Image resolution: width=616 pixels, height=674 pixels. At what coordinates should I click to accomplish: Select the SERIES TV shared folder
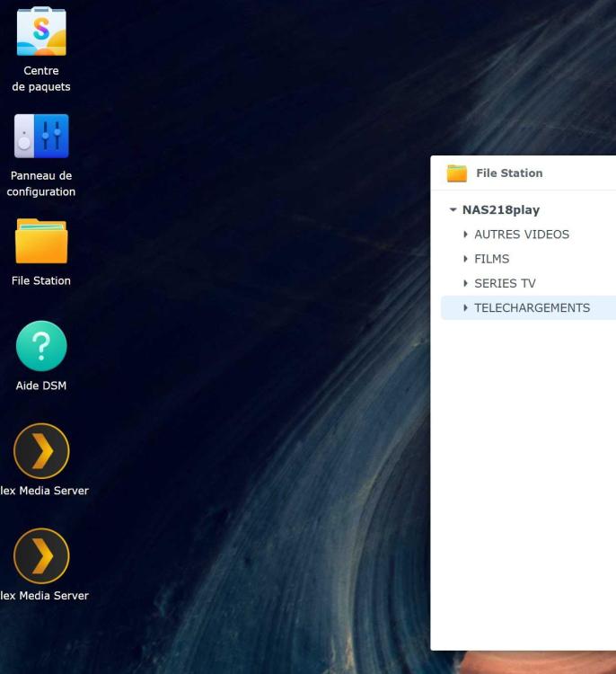[x=505, y=283]
